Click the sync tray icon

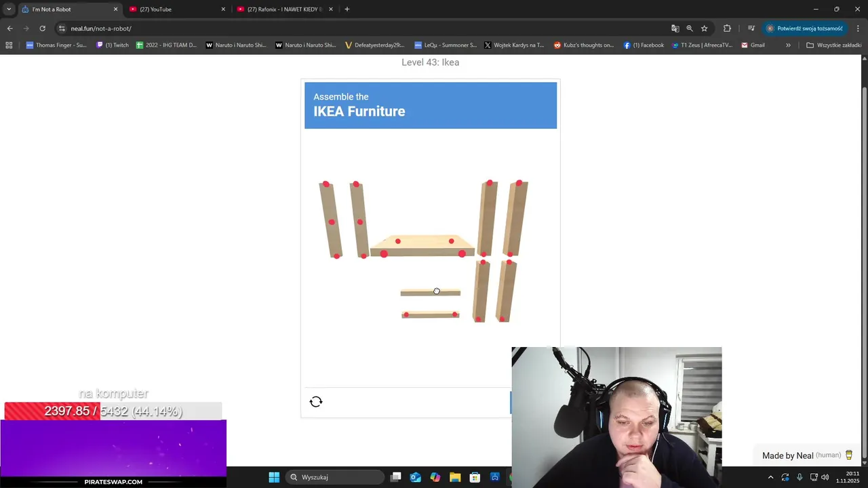(x=785, y=477)
